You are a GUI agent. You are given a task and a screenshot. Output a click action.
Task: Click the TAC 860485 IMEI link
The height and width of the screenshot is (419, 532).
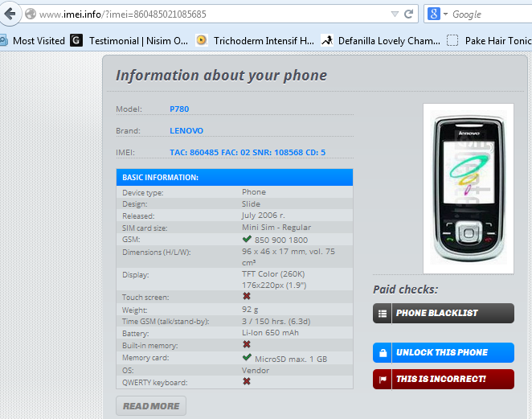pyautogui.click(x=248, y=153)
